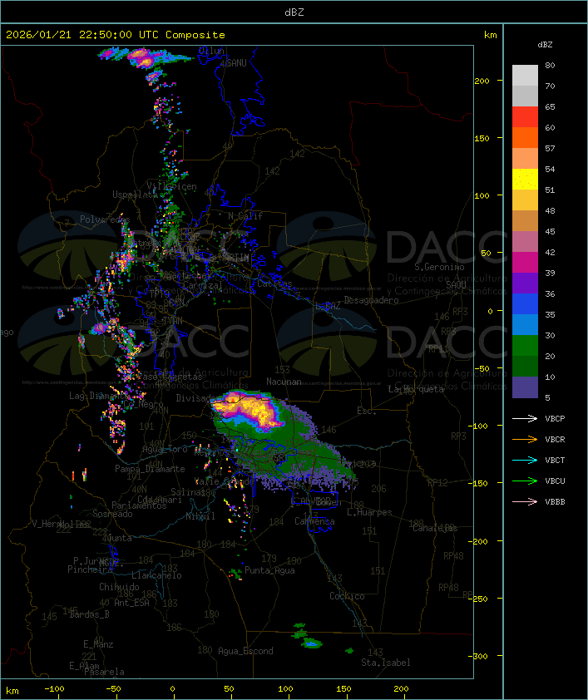This screenshot has width=588, height=700.
Task: Click the 'Polvaredas' map label
Action: pyautogui.click(x=105, y=219)
